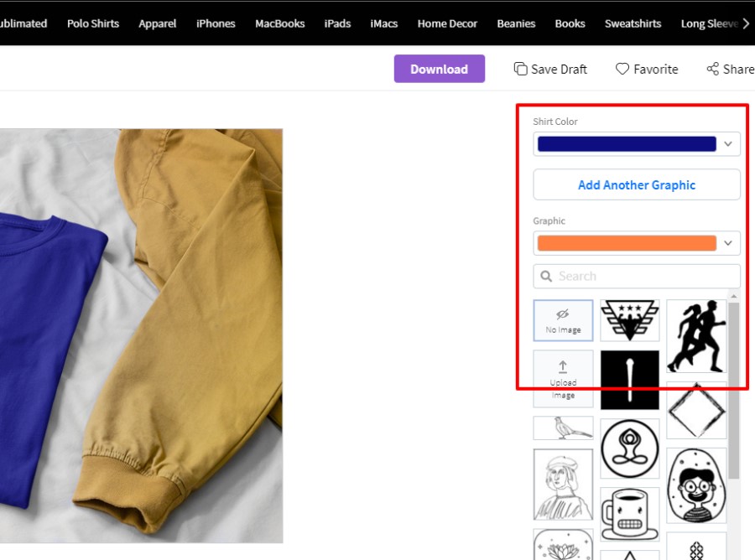Open the iMacs category
This screenshot has width=755, height=560.
pos(383,23)
